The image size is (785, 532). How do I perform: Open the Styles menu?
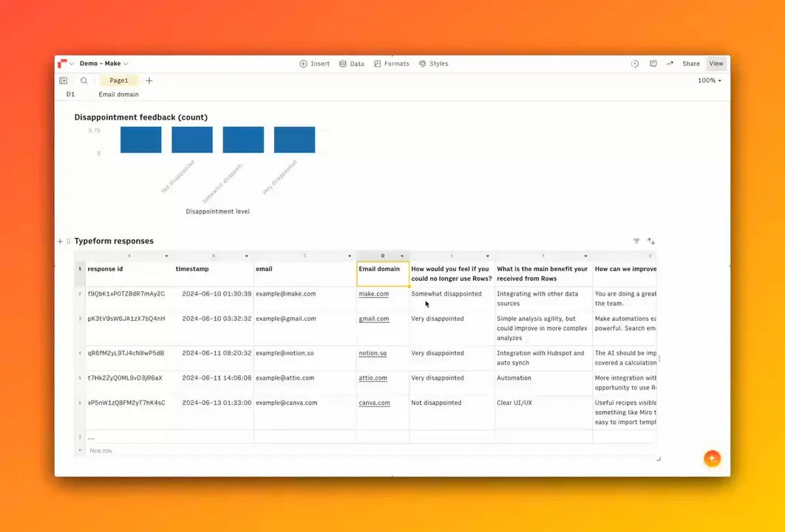click(x=434, y=64)
